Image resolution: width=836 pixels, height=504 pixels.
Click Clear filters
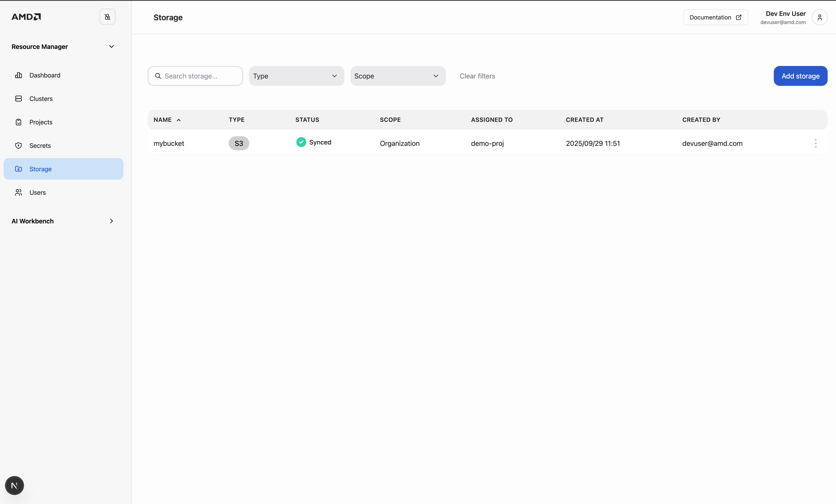(x=477, y=76)
